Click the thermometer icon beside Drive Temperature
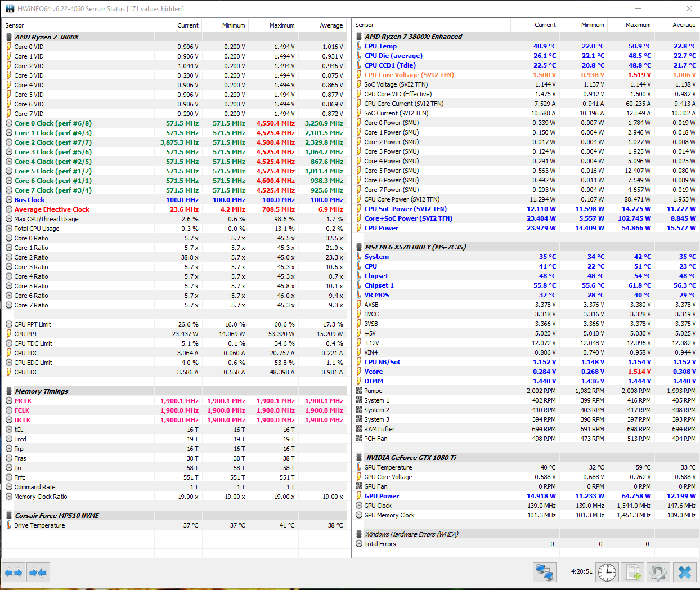Image resolution: width=700 pixels, height=590 pixels. [9, 525]
